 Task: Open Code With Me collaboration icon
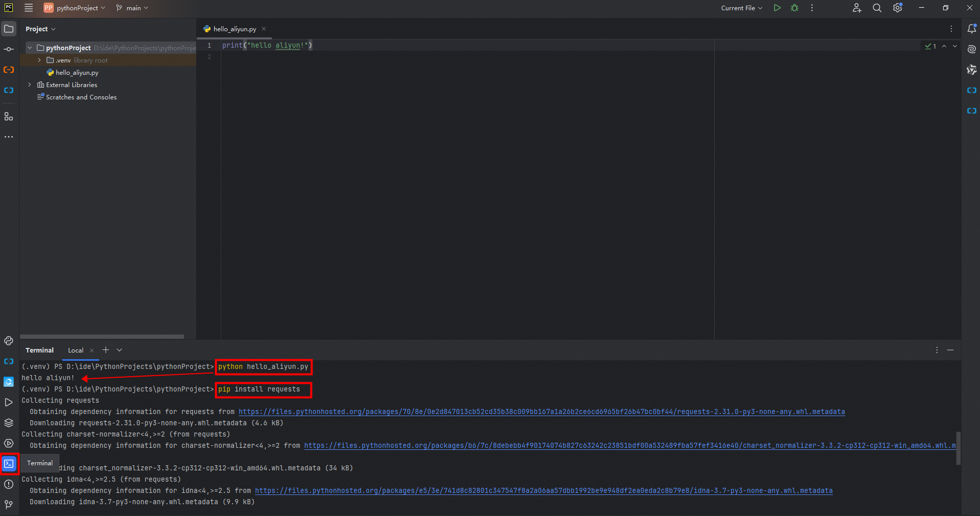(x=857, y=8)
